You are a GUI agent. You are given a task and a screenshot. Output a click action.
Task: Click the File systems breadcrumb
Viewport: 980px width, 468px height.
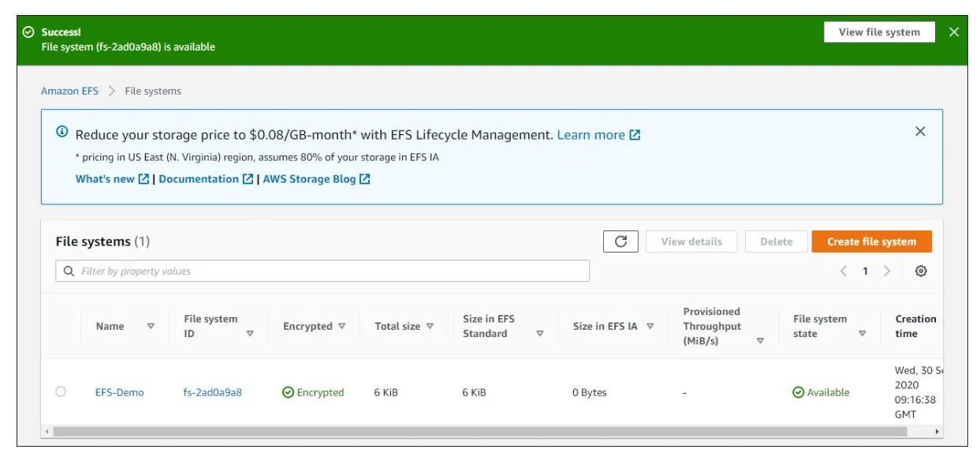(x=153, y=91)
